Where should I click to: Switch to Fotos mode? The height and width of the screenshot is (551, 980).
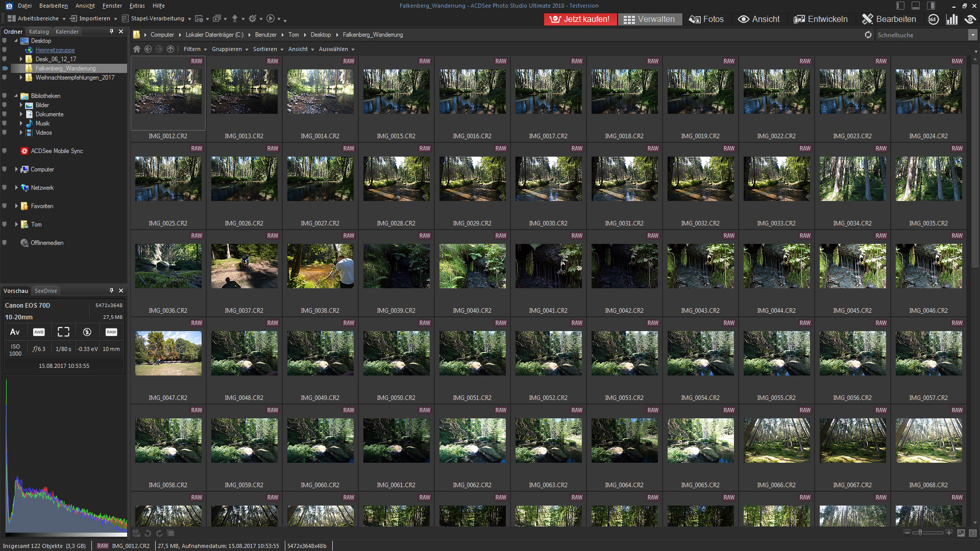coord(706,19)
